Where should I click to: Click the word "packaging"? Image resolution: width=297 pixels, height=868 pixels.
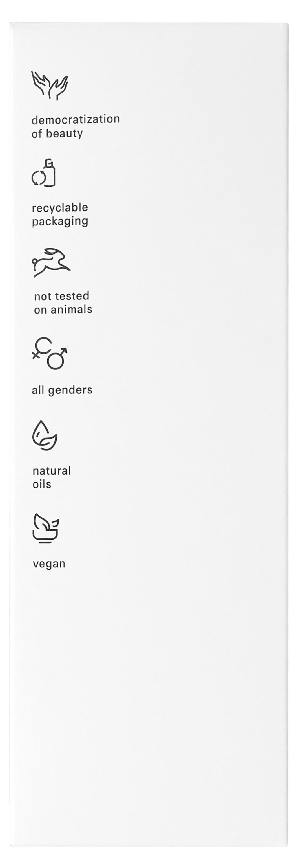click(x=60, y=221)
